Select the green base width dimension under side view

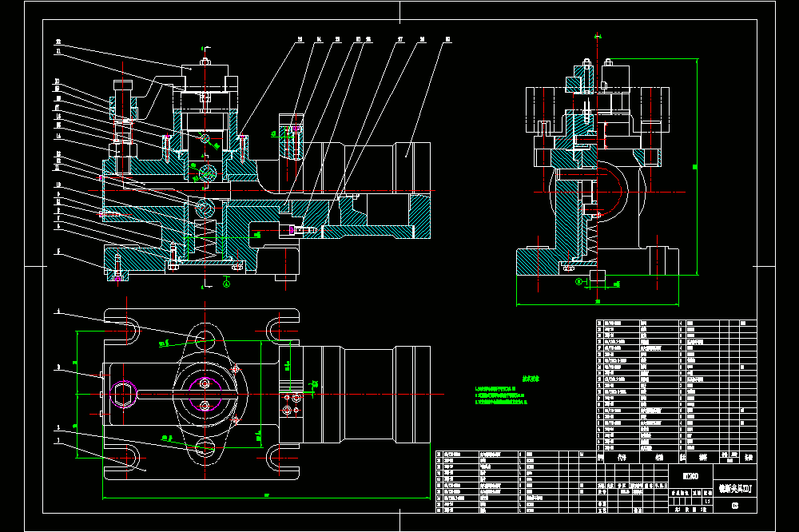click(598, 304)
